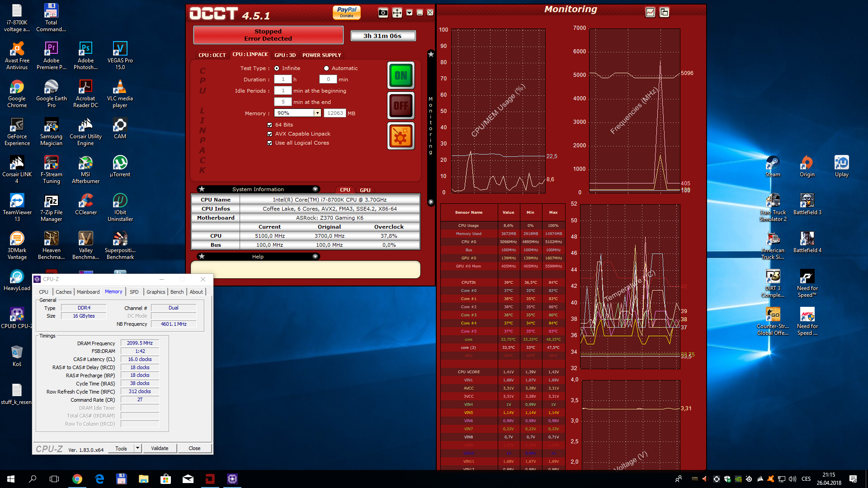Open the SPD tab in CPU-Z
Viewport: 868px width, 488px height.
[134, 292]
